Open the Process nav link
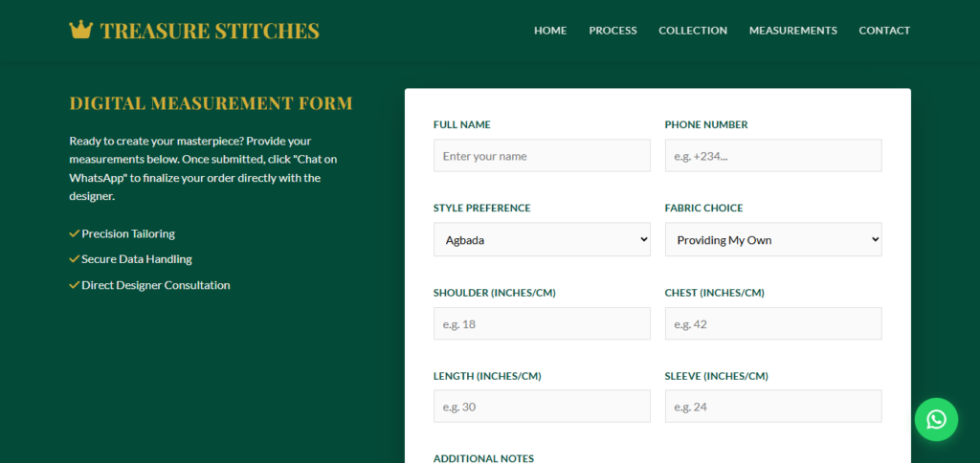 click(x=612, y=31)
